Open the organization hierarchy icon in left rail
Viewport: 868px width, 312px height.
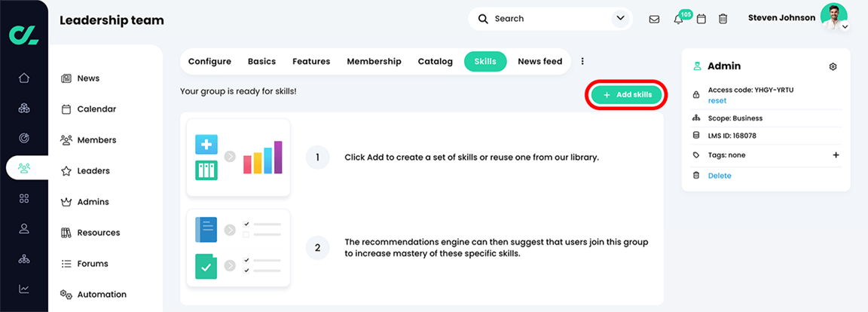pyautogui.click(x=24, y=258)
